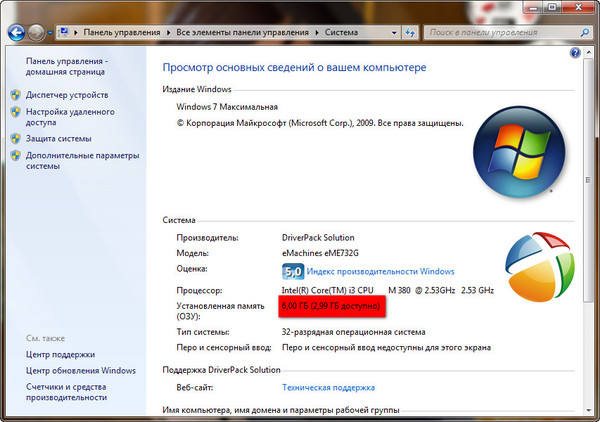The width and height of the screenshot is (600, 422).
Task: Click the 'Intel(R) Core(TM) i3 CPU' processor text
Action: point(328,290)
